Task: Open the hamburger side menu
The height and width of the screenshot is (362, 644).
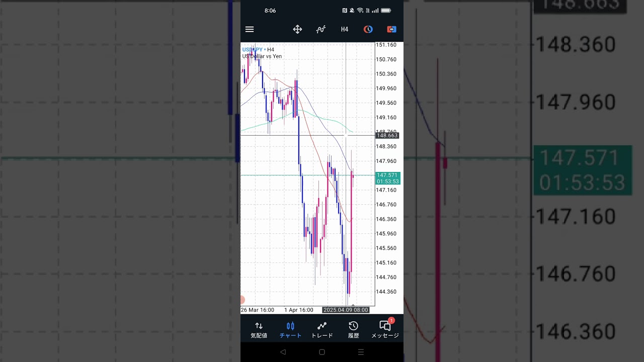Action: click(250, 29)
